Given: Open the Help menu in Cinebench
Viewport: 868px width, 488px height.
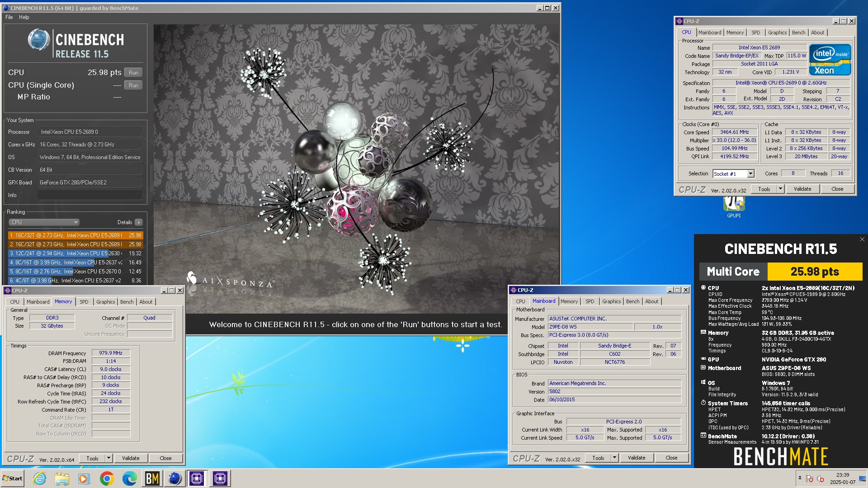Looking at the screenshot, I should [24, 17].
